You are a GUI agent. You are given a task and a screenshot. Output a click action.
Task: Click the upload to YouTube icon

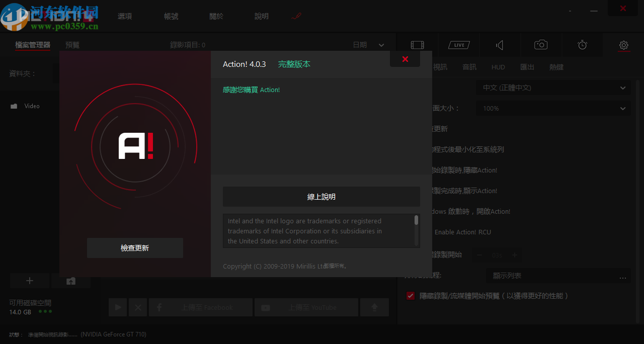265,307
